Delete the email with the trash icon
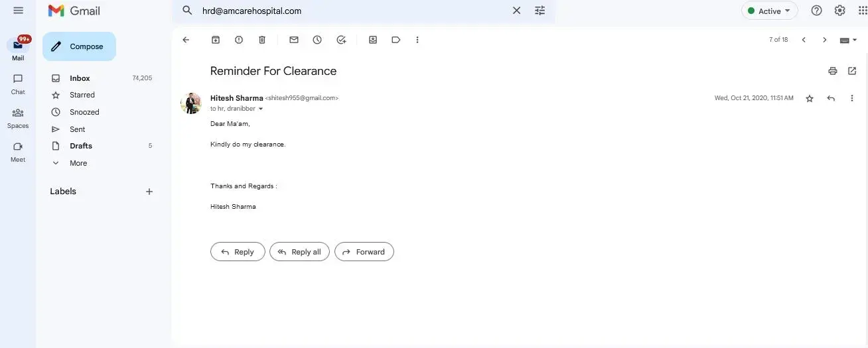Viewport: 868px width, 348px height. 262,40
